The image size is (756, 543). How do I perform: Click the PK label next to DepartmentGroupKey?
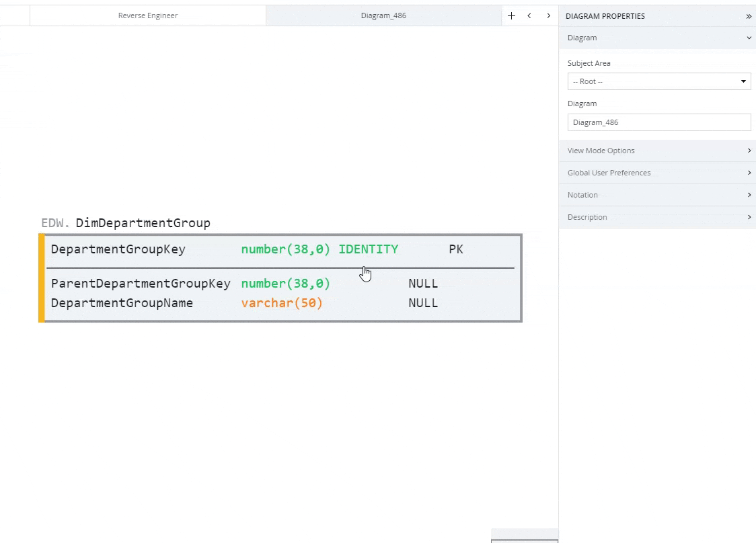(x=455, y=249)
